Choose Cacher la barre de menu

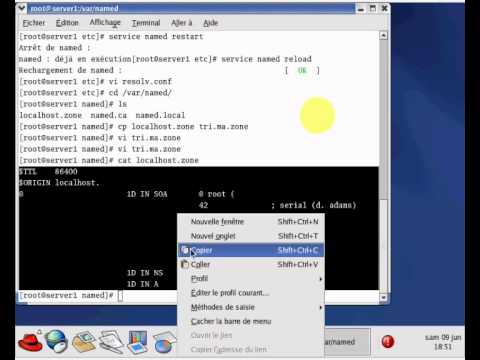click(x=251, y=322)
